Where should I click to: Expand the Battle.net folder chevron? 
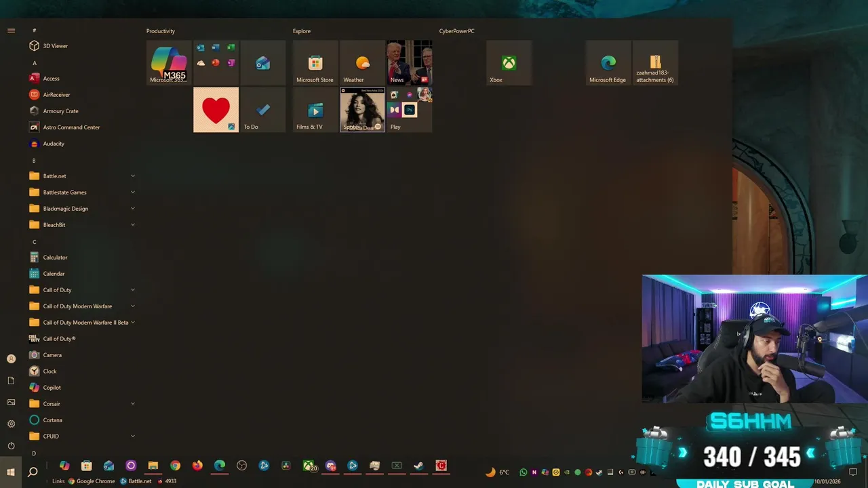tap(133, 176)
